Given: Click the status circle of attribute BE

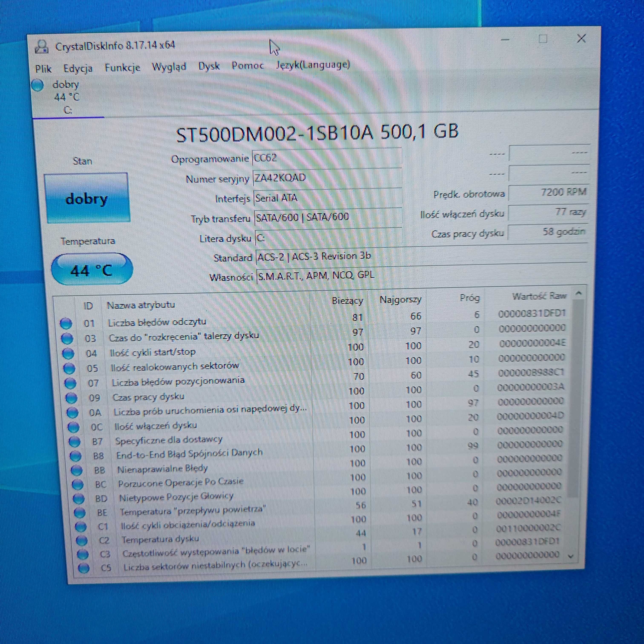Looking at the screenshot, I should [79, 513].
